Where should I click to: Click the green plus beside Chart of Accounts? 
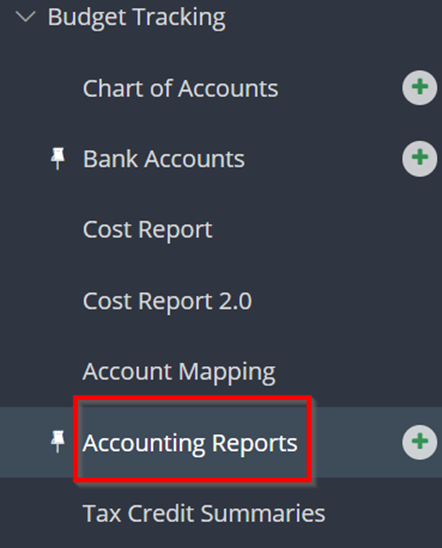[420, 87]
